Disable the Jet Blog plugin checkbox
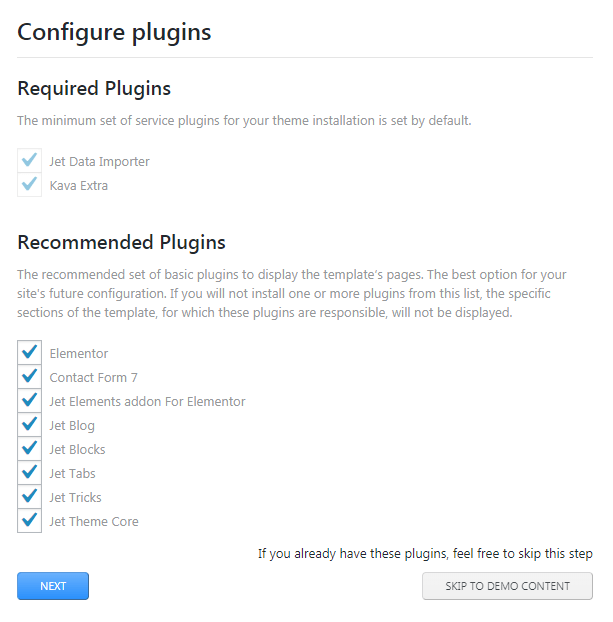This screenshot has height=622, width=613. (29, 425)
